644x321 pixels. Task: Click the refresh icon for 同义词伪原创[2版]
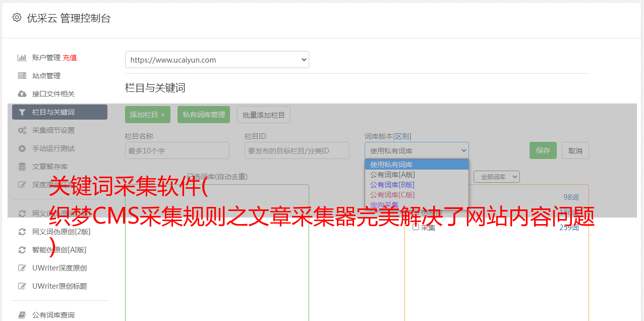tap(22, 232)
